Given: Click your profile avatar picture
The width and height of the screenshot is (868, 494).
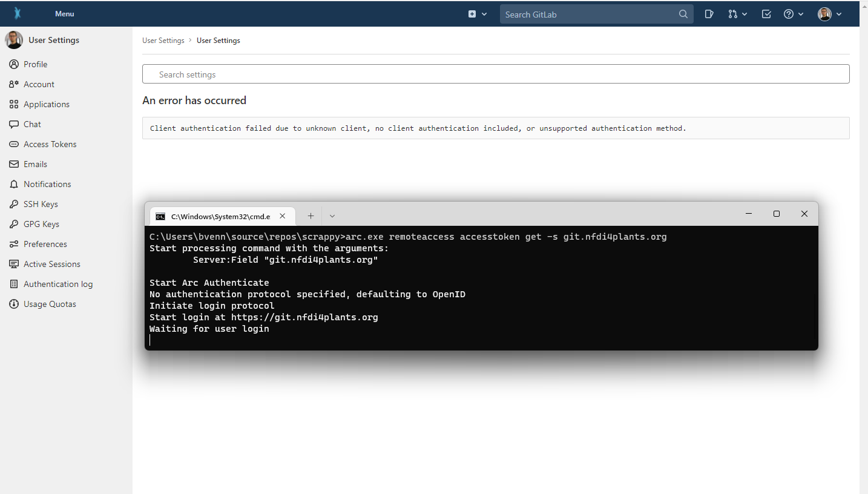Looking at the screenshot, I should (824, 13).
